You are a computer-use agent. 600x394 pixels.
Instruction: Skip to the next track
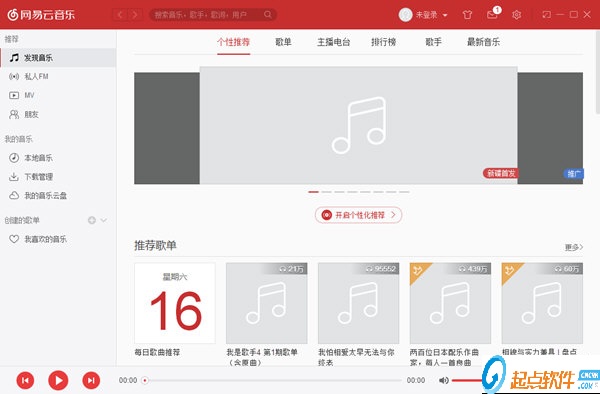click(x=91, y=380)
